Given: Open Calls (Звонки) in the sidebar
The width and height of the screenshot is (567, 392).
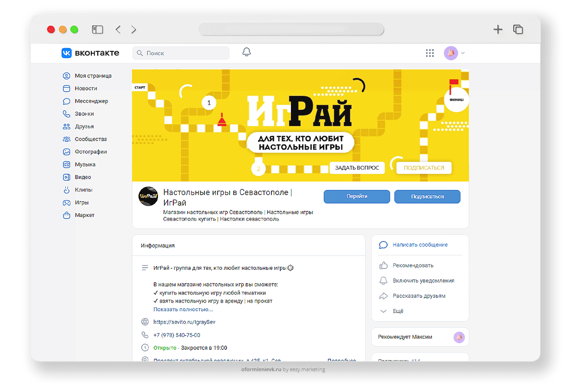Looking at the screenshot, I should pos(84,114).
